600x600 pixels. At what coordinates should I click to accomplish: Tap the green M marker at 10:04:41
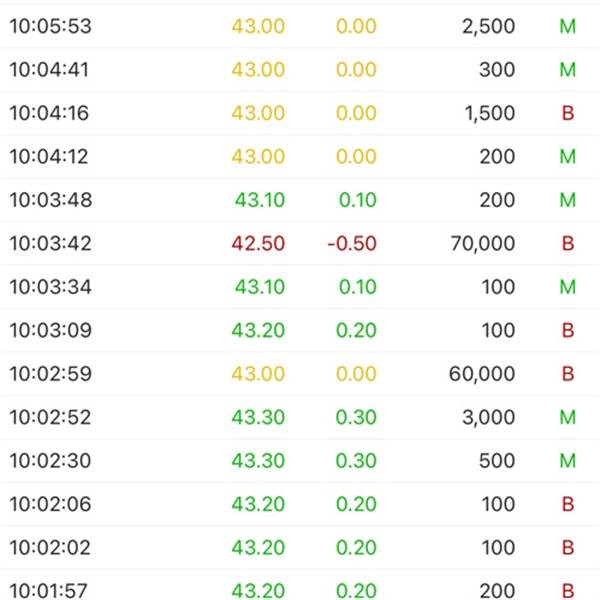click(567, 70)
